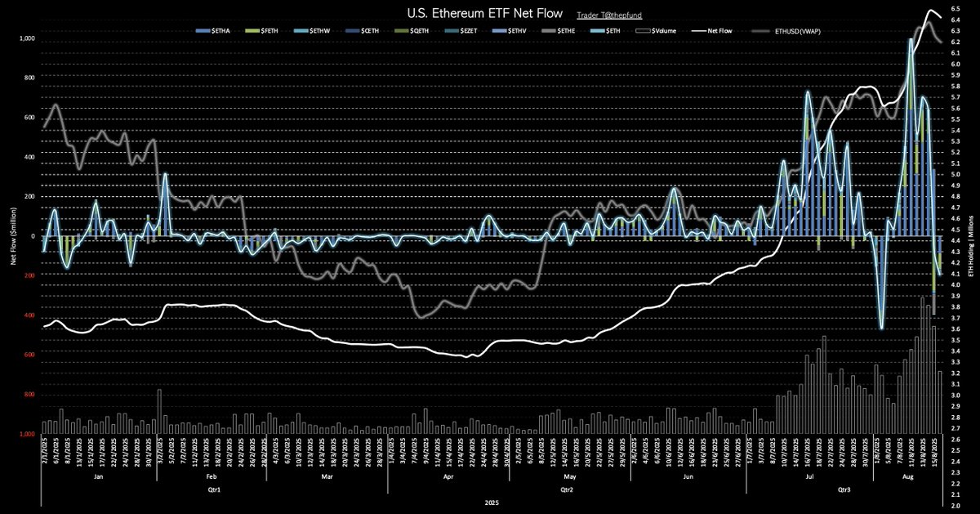This screenshot has width=980, height=514.
Task: Click the 3.0 right-axis label
Action: (x=956, y=395)
